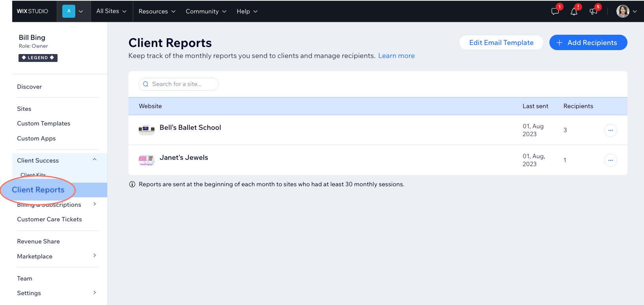This screenshot has height=305, width=644.
Task: Click Add Recipients button
Action: [x=588, y=43]
